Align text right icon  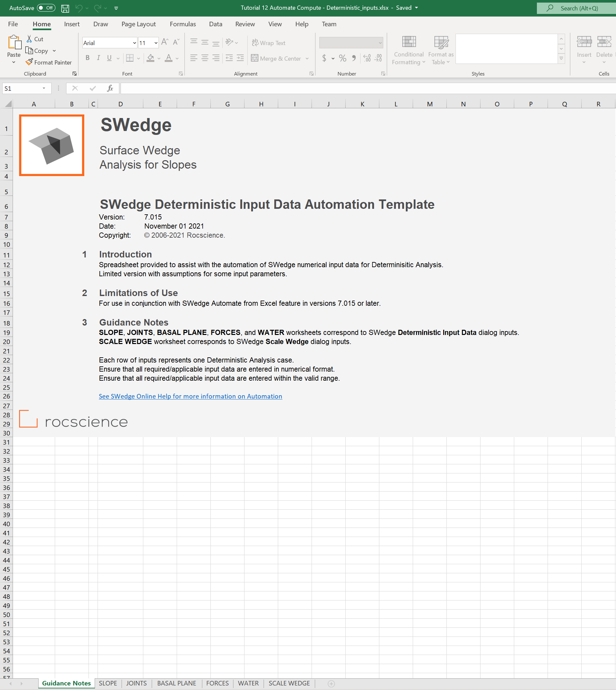(216, 58)
